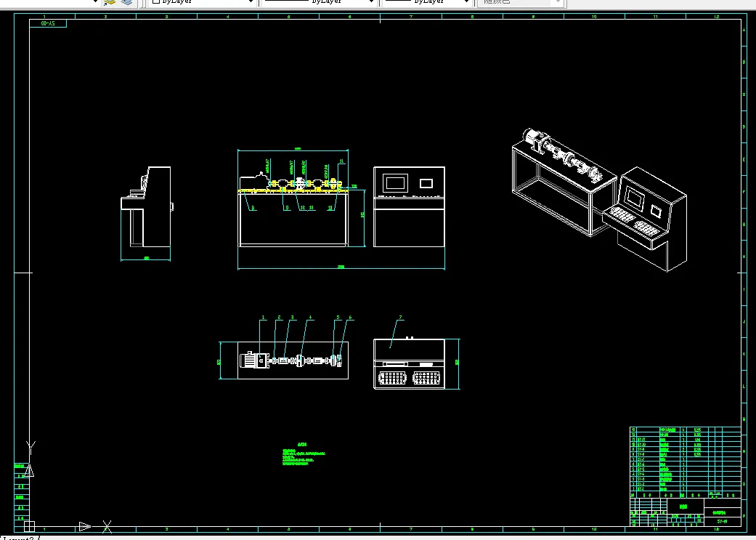Select balloon number 8 in the front view
Viewport: 756px width, 540px height.
tap(253, 208)
